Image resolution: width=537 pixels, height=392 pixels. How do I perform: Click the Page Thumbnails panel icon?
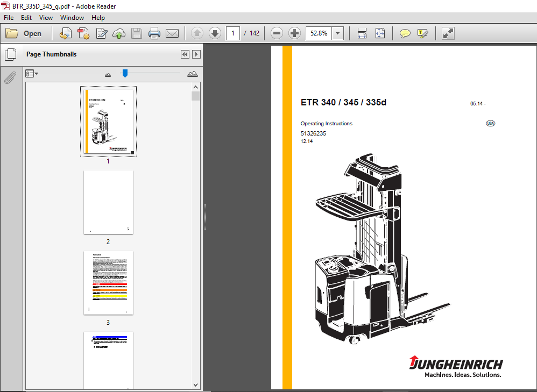pyautogui.click(x=10, y=54)
